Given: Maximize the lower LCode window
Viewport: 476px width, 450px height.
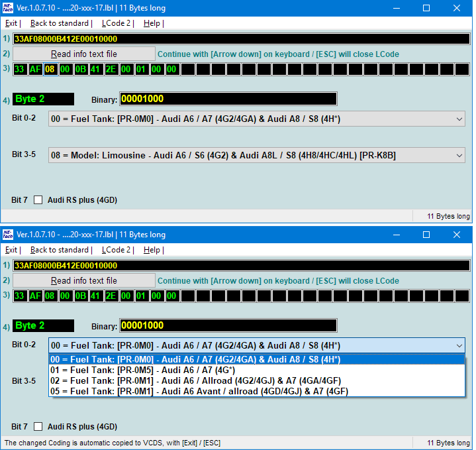Looking at the screenshot, I should (426, 235).
